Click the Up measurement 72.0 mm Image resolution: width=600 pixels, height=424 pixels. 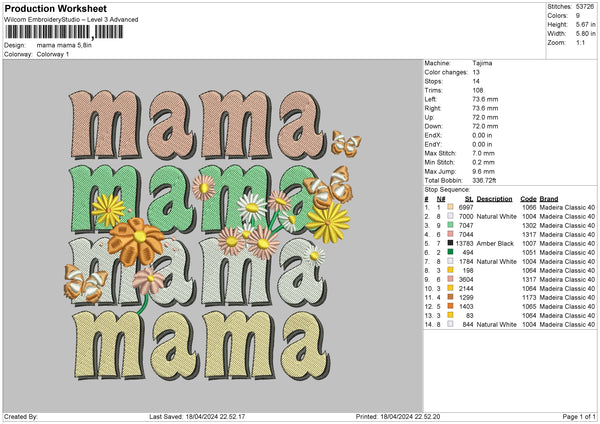(485, 117)
